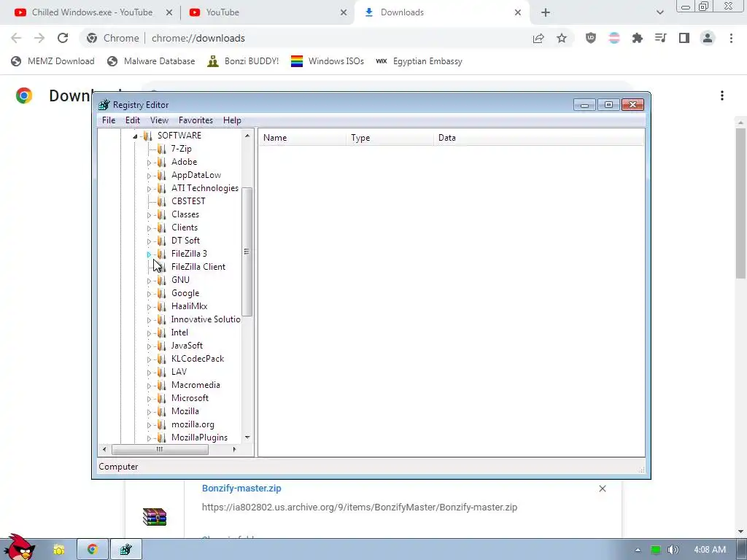
Task: Click the Registry Editor title bar icon
Action: pyautogui.click(x=104, y=105)
